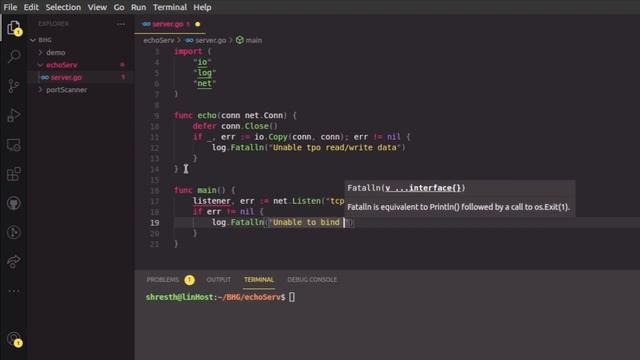Click 'func echo' function name
Image resolution: width=640 pixels, height=360 pixels.
tap(207, 116)
